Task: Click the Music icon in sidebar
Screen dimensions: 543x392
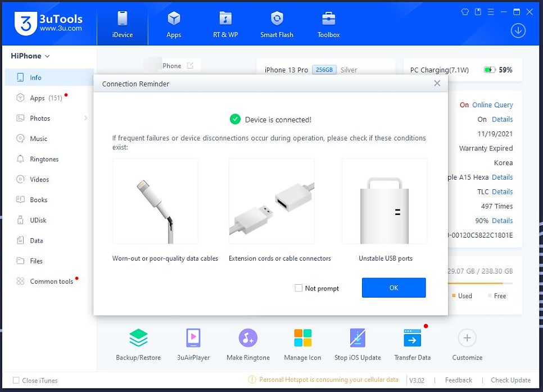Action: pyautogui.click(x=20, y=139)
